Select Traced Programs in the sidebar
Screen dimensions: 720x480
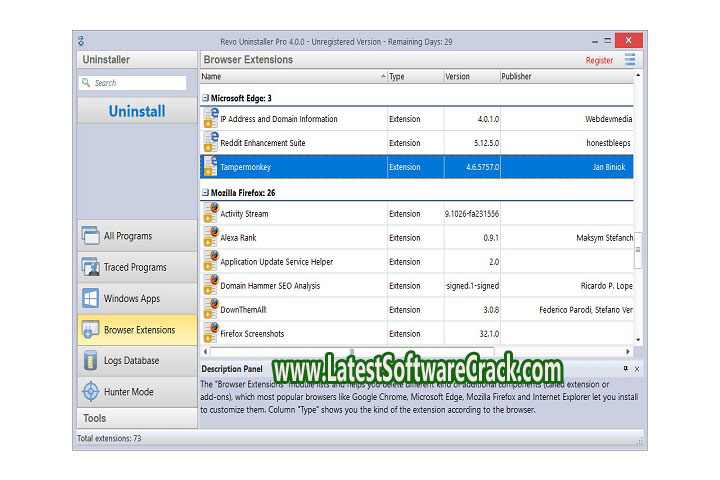[x=137, y=267]
